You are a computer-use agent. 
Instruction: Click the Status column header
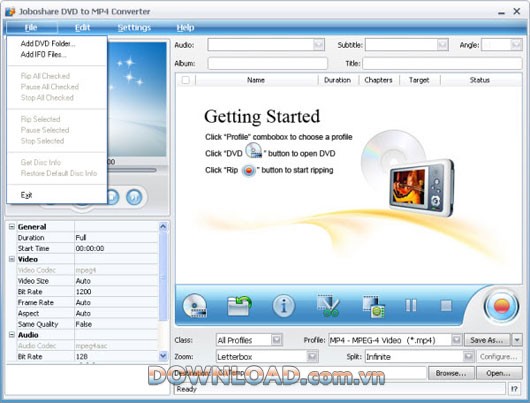pyautogui.click(x=480, y=80)
